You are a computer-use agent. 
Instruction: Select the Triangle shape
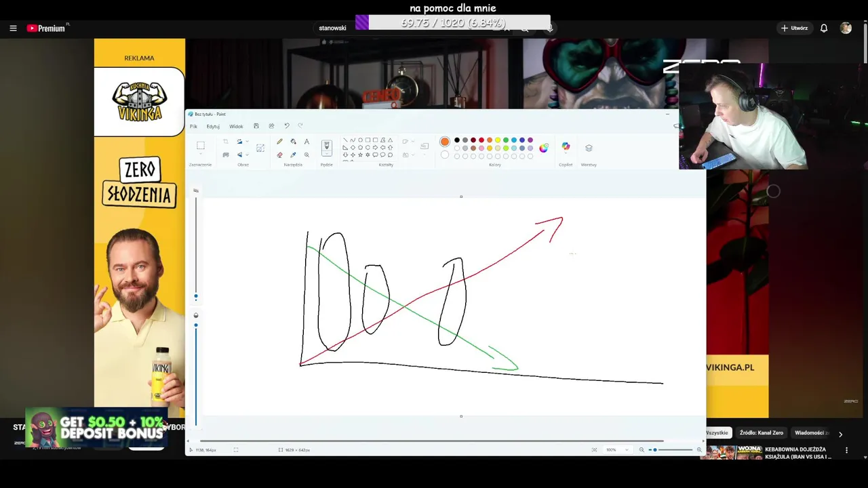pyautogui.click(x=390, y=140)
